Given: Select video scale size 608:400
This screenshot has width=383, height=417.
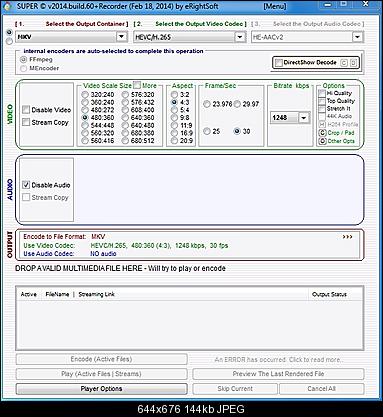Looking at the screenshot, I should click(125, 110).
